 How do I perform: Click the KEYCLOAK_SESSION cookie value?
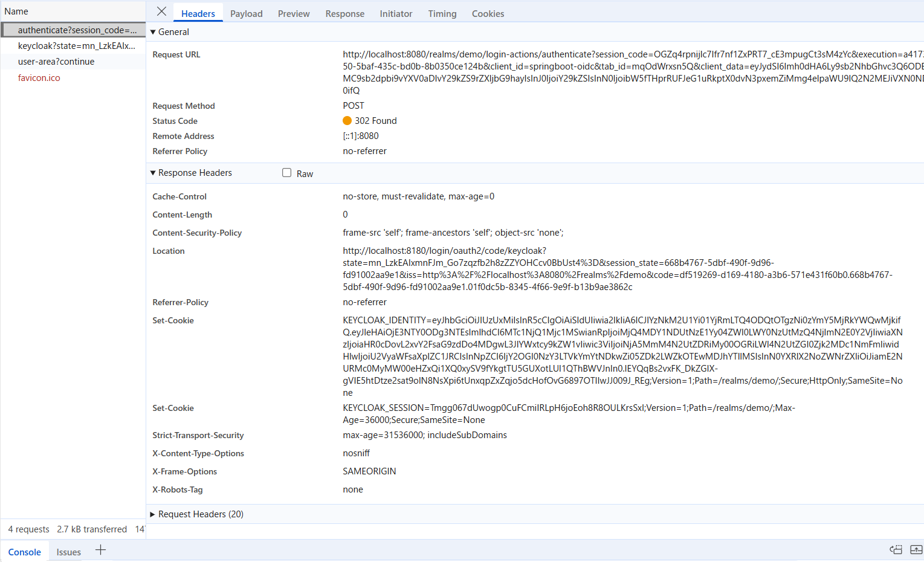pyautogui.click(x=569, y=414)
